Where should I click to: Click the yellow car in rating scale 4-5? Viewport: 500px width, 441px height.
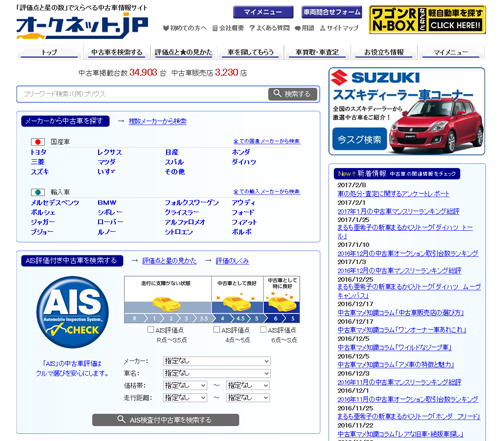237,302
